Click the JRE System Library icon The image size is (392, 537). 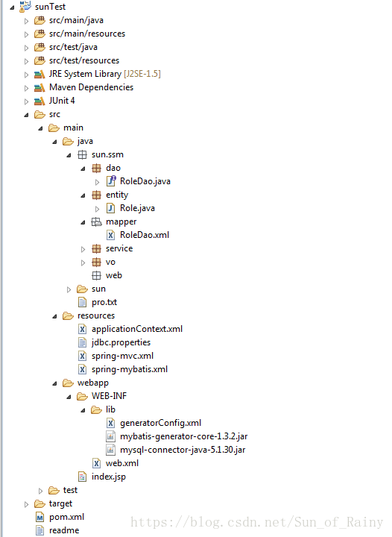click(x=39, y=74)
